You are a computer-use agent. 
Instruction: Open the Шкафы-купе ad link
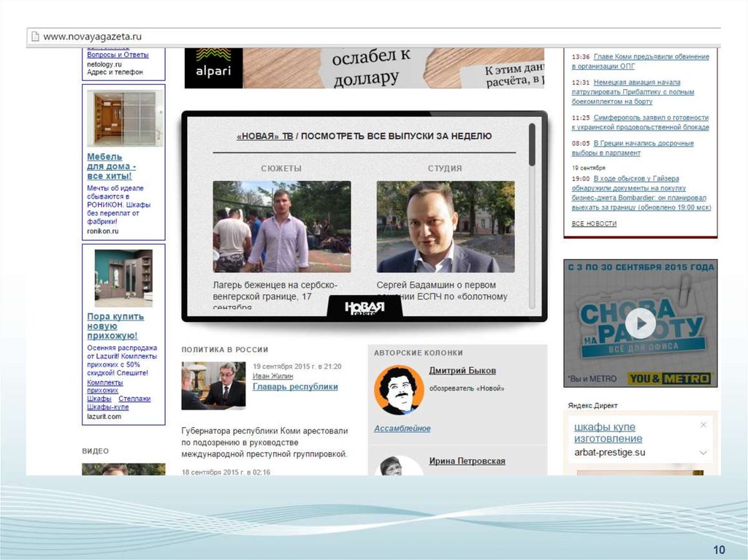coord(108,407)
